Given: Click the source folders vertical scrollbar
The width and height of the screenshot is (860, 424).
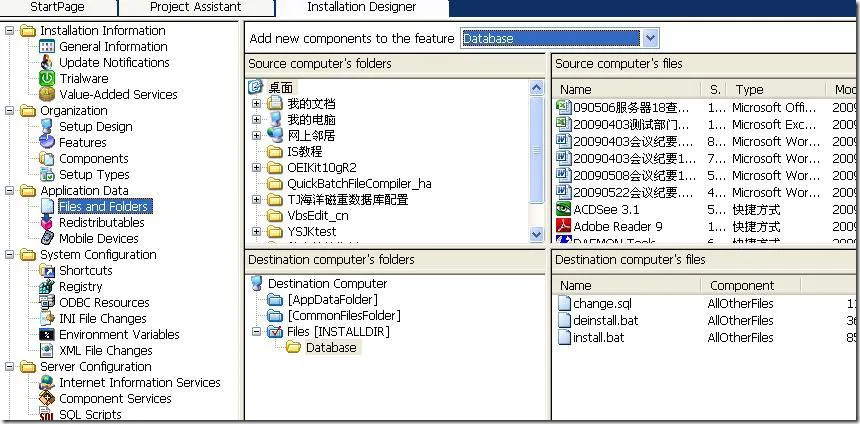Looking at the screenshot, I should click(537, 160).
